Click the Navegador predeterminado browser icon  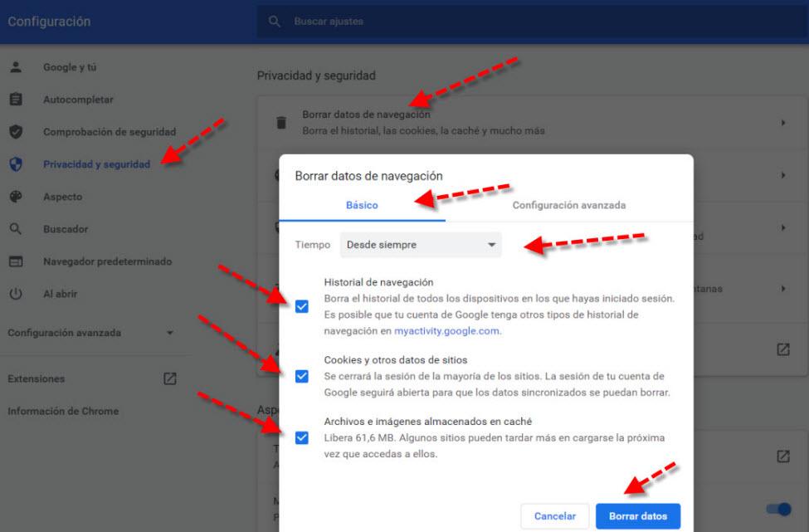pos(16,261)
